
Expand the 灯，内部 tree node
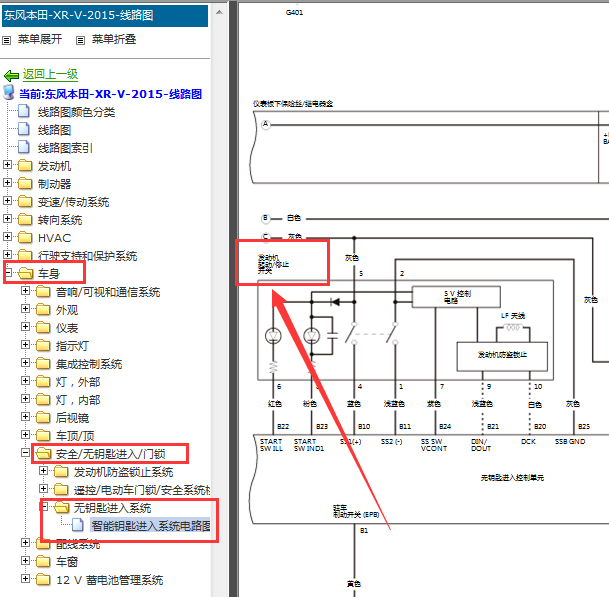click(x=25, y=399)
